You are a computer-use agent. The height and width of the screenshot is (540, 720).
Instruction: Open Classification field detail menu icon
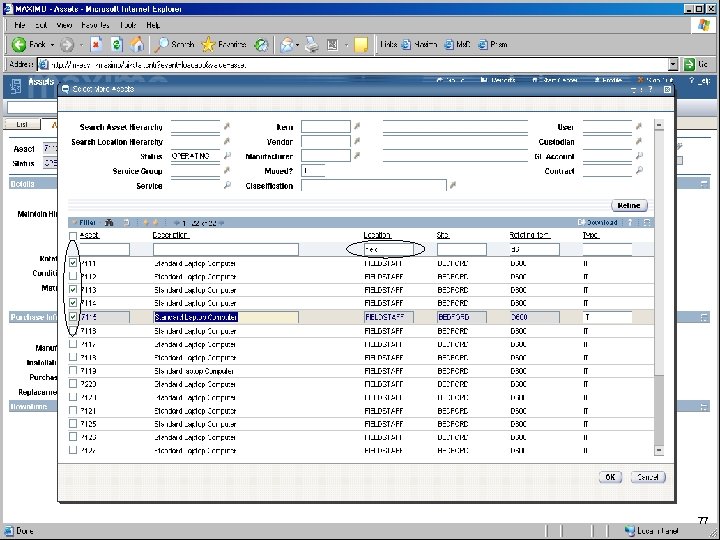click(x=453, y=185)
